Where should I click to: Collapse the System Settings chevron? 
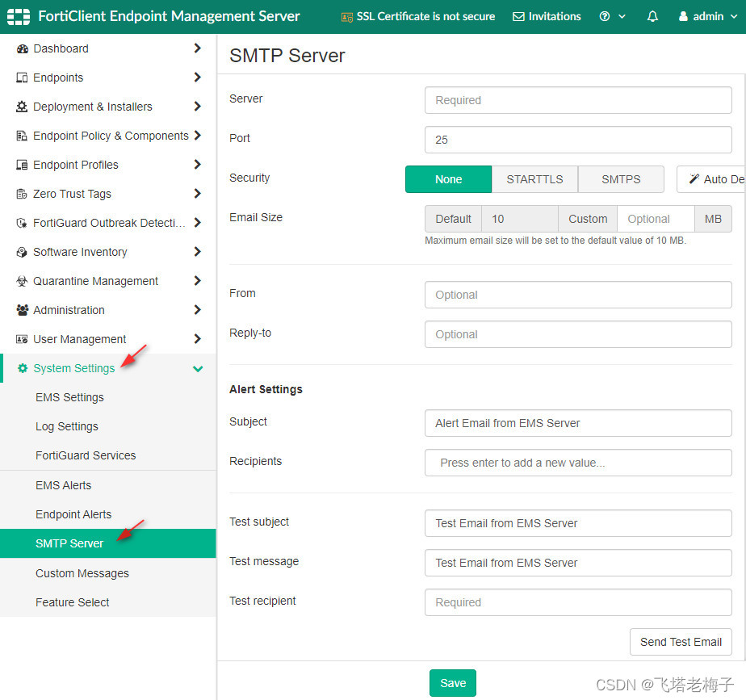198,369
